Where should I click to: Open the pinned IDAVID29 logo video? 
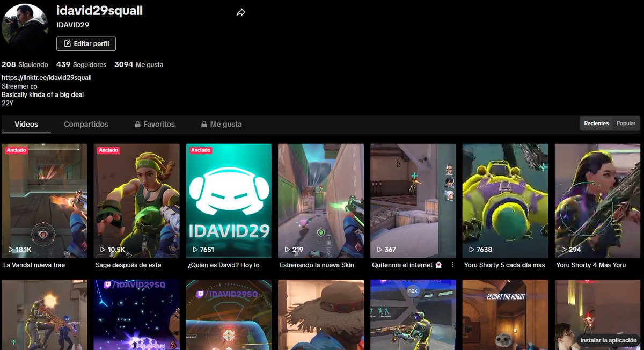click(229, 201)
